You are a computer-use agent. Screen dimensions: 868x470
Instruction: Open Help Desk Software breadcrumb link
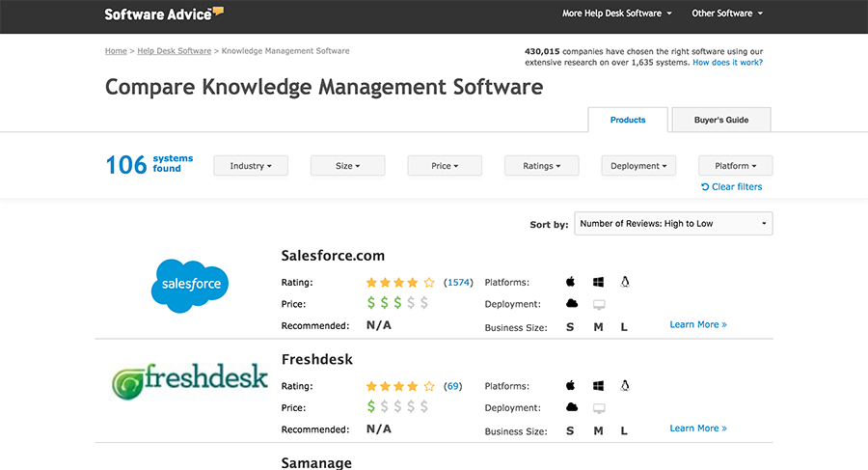pyautogui.click(x=175, y=51)
